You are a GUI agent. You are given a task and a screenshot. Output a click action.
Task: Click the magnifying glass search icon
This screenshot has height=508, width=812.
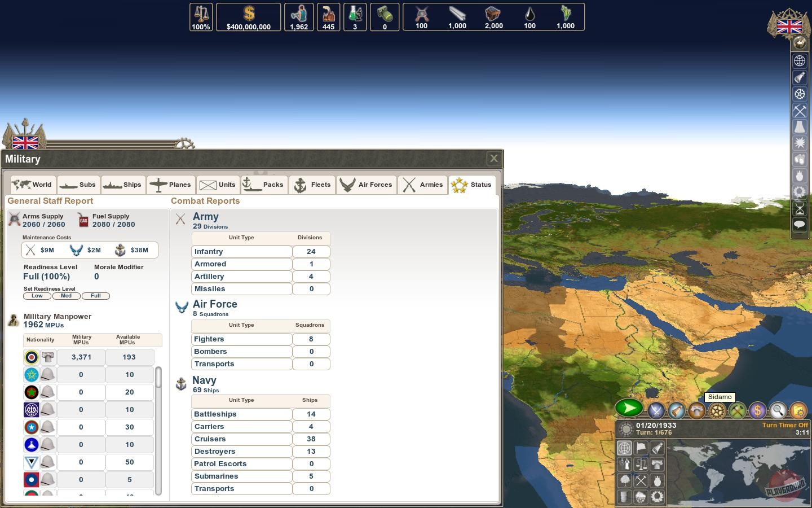[778, 410]
